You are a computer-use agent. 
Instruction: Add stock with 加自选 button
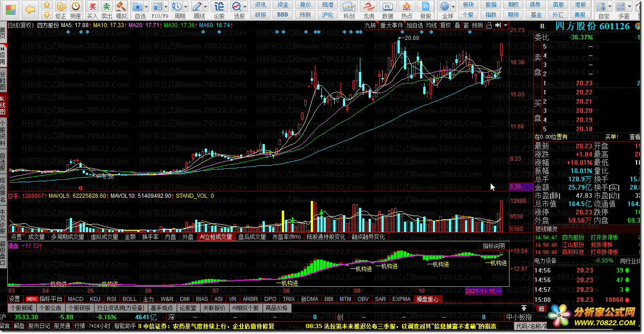pyautogui.click(x=415, y=26)
